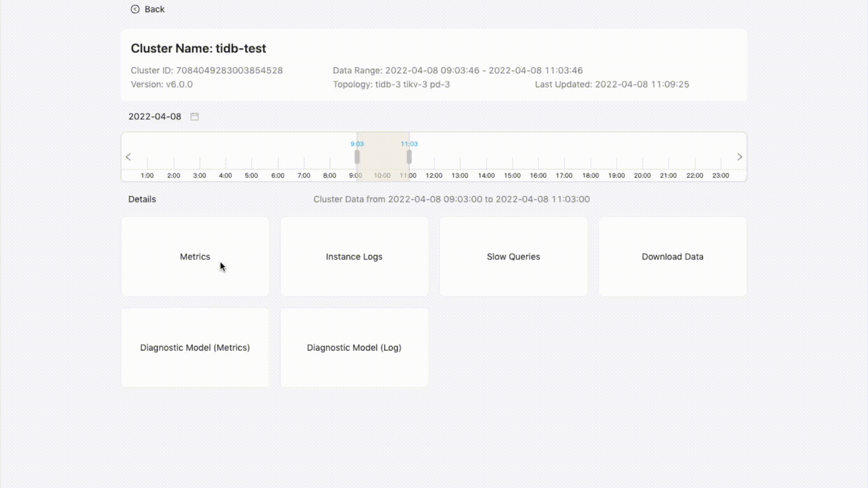
Task: Open Diagnostic Model (Metrics) card
Action: [x=195, y=347]
